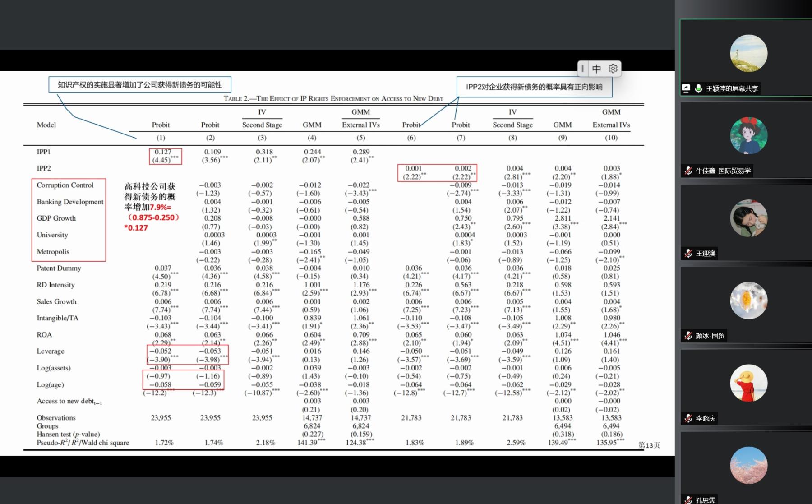Screen dimensions: 812x504
Task: Click the 王颖淳的屏幕共享 name label
Action: 732,88
